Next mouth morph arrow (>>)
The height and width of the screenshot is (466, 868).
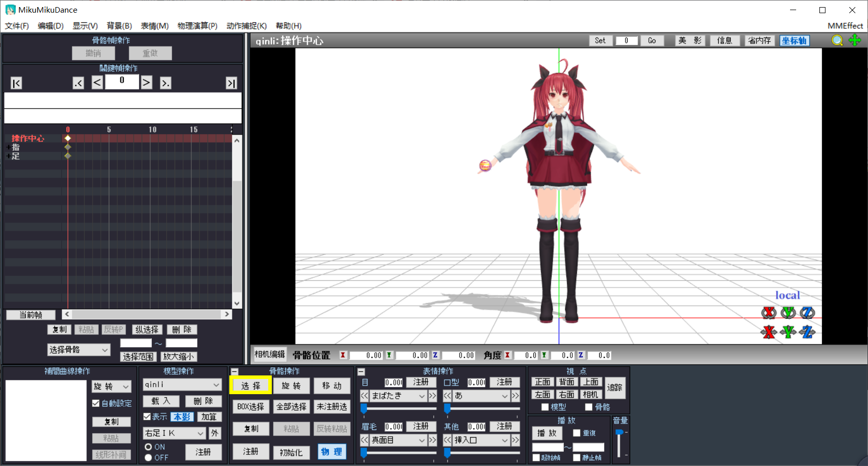pos(515,396)
